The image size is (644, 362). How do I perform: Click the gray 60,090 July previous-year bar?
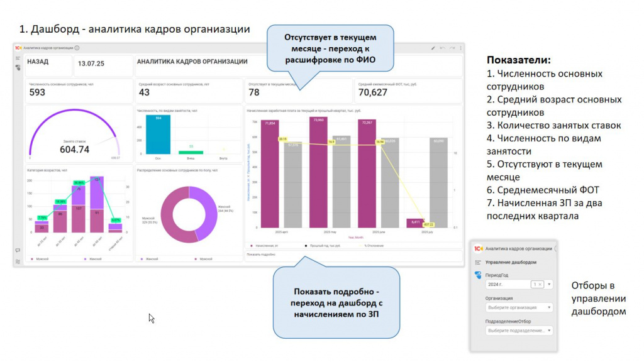pyautogui.click(x=438, y=183)
